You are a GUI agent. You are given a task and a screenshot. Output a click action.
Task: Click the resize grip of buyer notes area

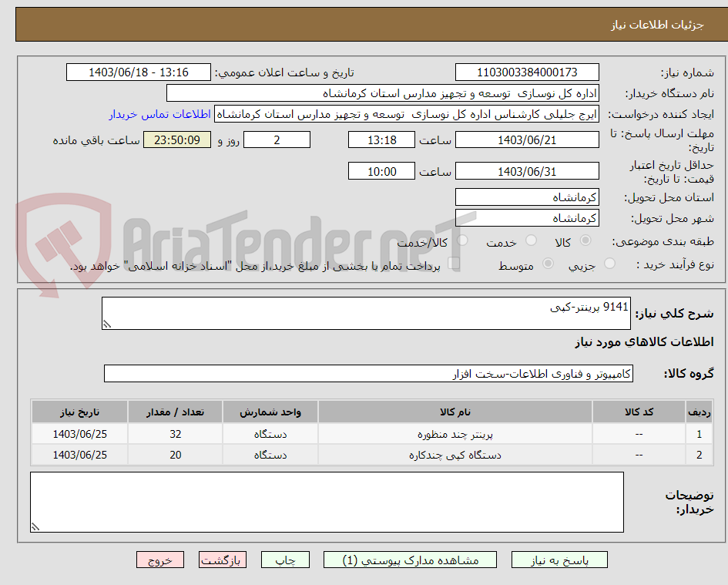click(x=35, y=527)
